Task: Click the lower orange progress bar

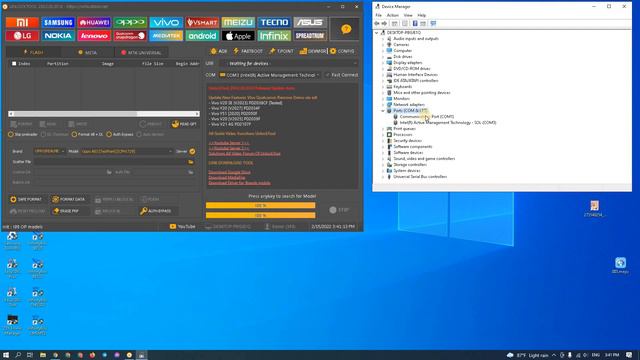Action: (260, 215)
